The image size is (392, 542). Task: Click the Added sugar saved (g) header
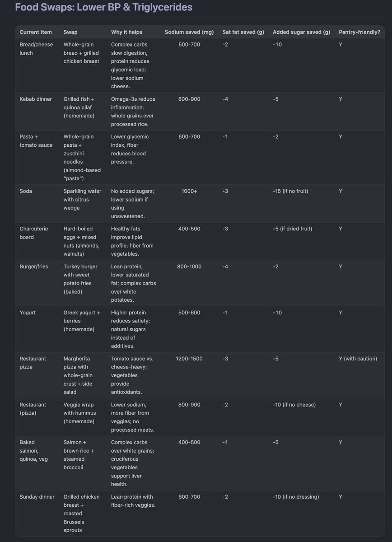pos(301,32)
